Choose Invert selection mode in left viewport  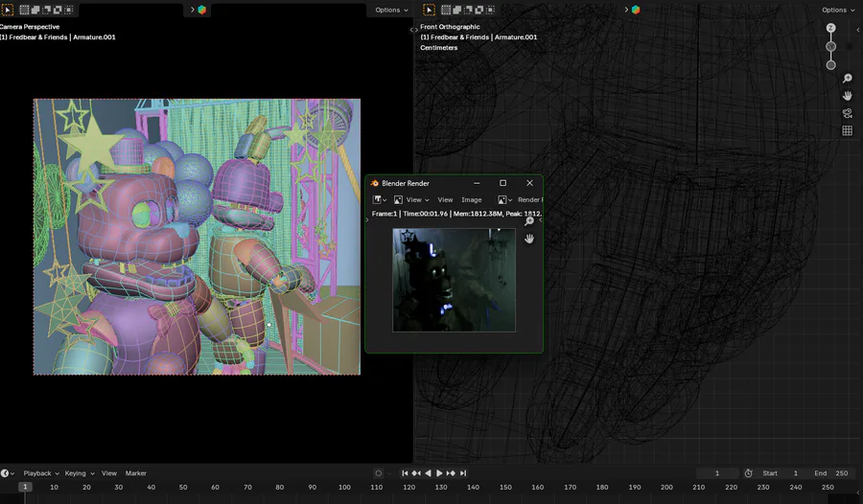58,10
